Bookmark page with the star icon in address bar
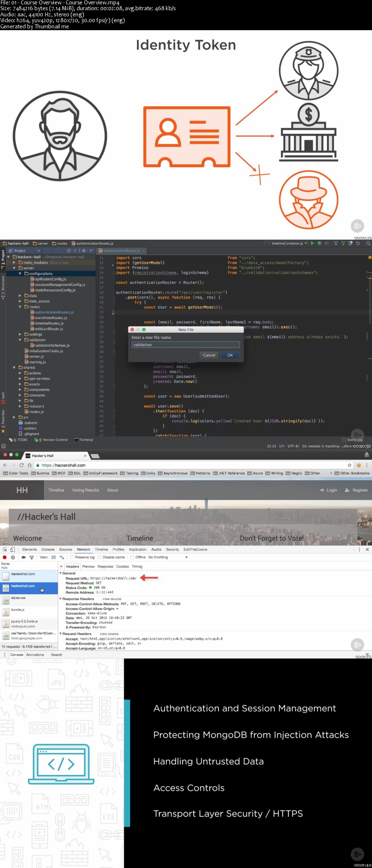This screenshot has width=372, height=868. click(x=349, y=465)
